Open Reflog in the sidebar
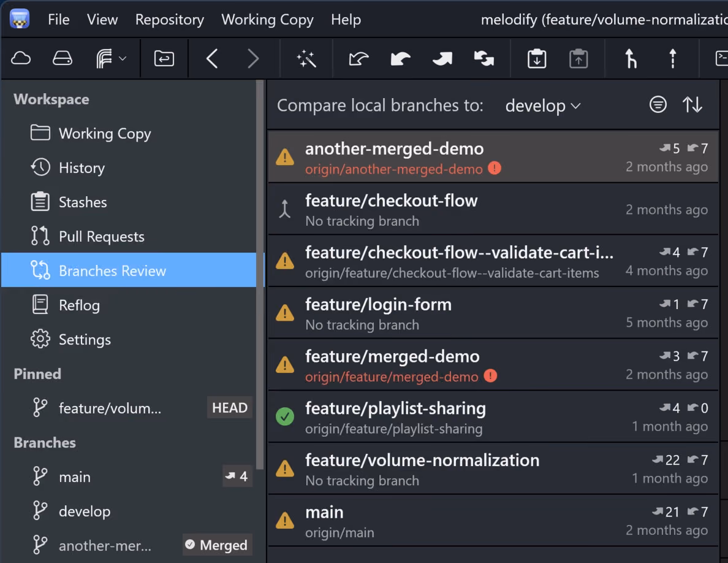Screen dimensions: 728x563 tap(129, 305)
